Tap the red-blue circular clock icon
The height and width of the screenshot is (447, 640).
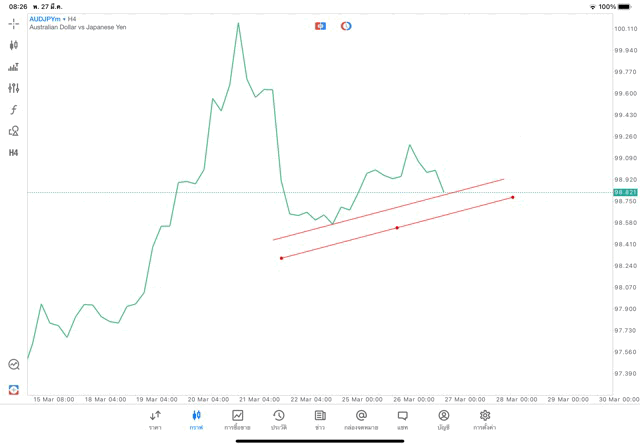click(x=346, y=25)
